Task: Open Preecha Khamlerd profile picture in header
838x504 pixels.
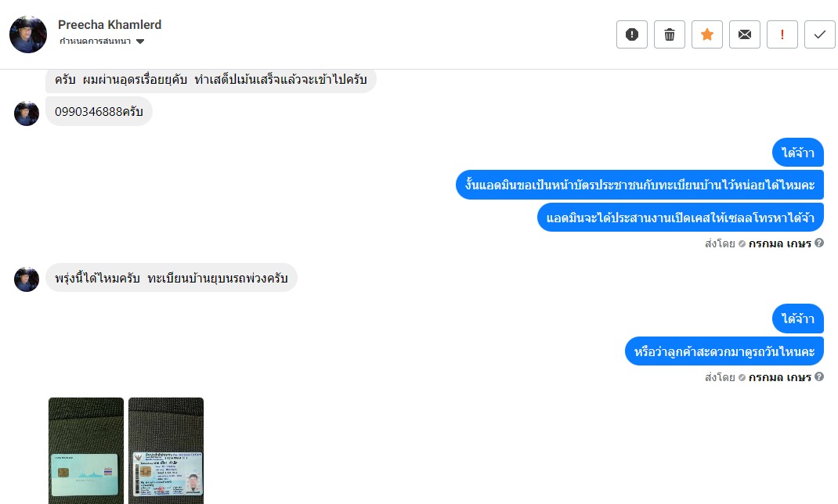Action: click(x=28, y=34)
